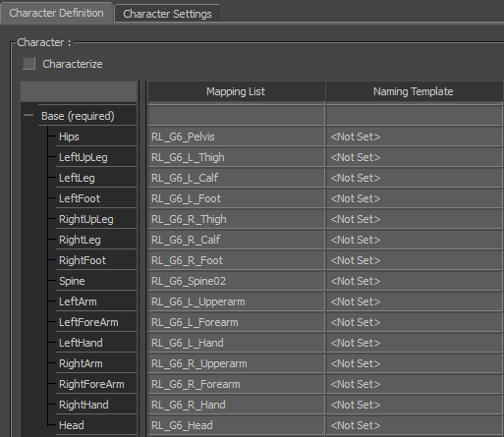Click the Not Set template cell for RightLeg

[415, 240]
